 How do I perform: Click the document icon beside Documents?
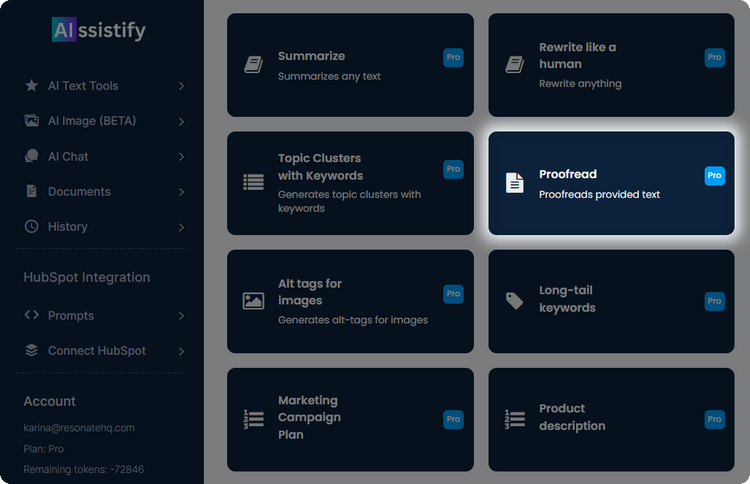tap(31, 191)
